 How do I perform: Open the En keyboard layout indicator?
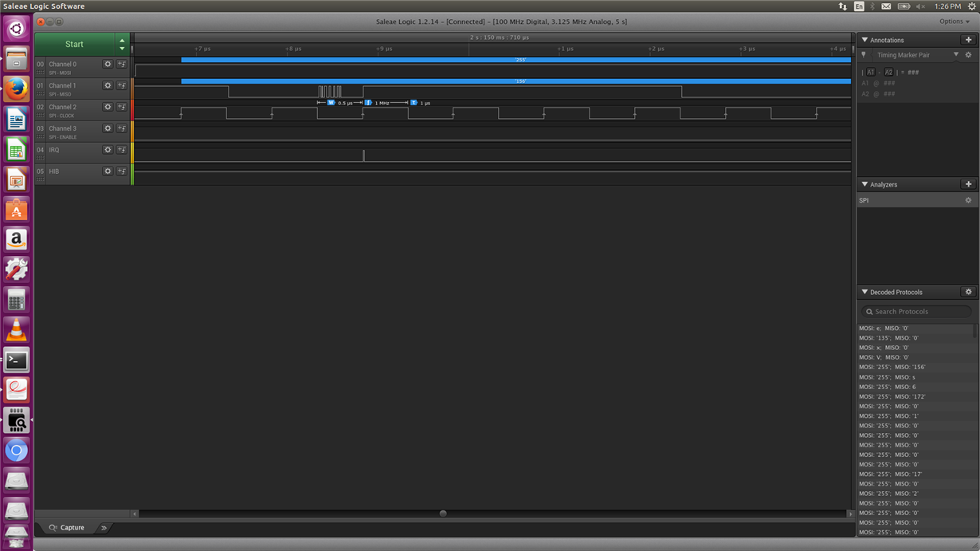coord(859,6)
